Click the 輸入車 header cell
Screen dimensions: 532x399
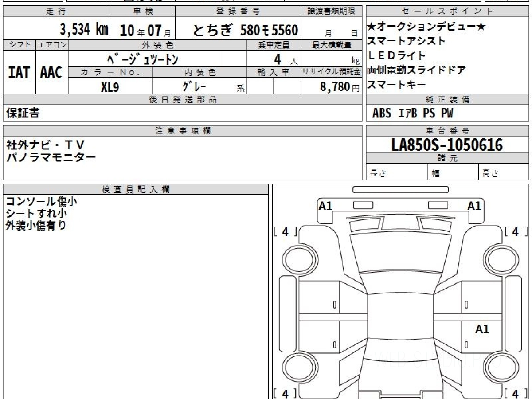[x=274, y=72]
